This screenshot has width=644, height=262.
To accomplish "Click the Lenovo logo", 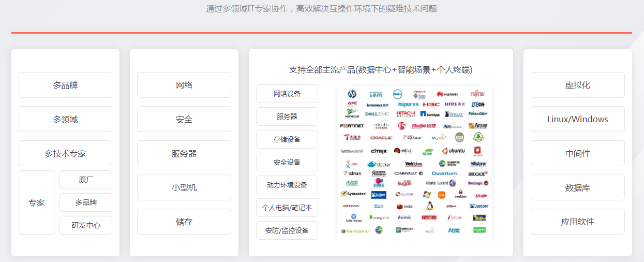I will 377,105.
